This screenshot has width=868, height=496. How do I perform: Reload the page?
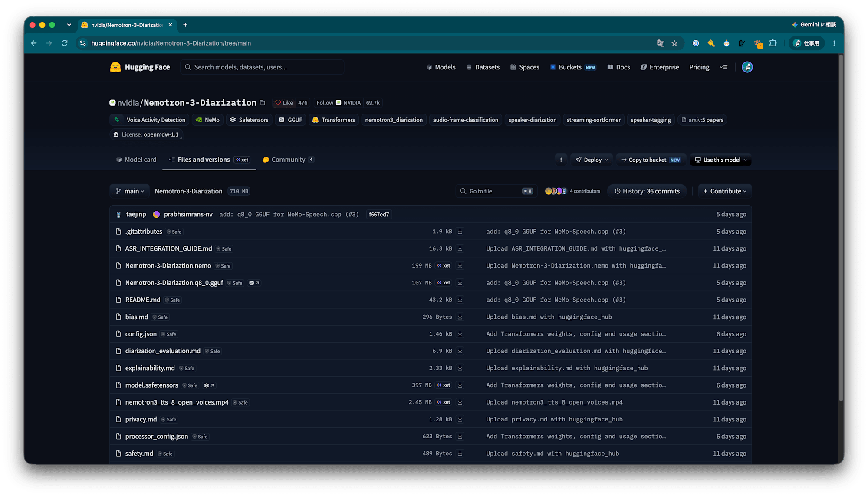[x=65, y=43]
